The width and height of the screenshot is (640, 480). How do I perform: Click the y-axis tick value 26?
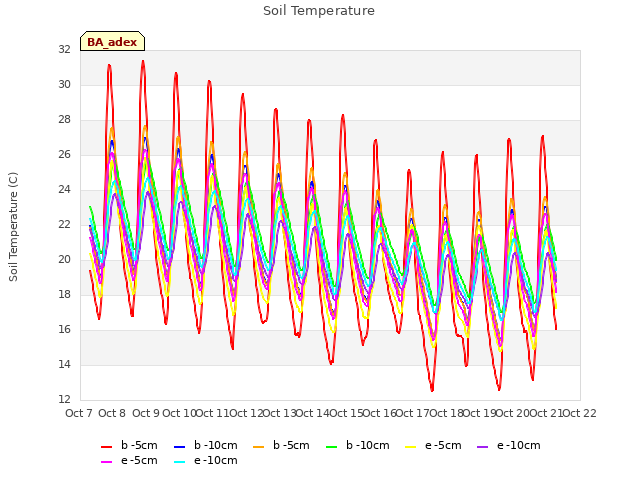[64, 154]
